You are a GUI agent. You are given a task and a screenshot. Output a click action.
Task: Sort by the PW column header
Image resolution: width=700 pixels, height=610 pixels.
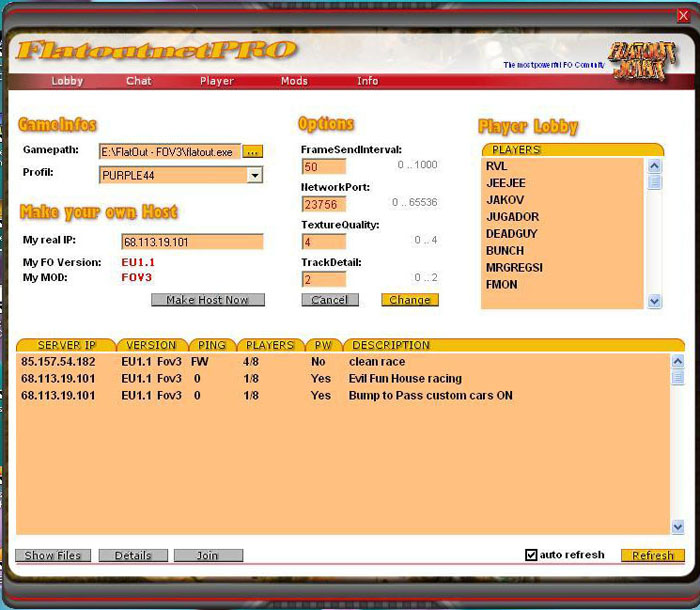[323, 345]
